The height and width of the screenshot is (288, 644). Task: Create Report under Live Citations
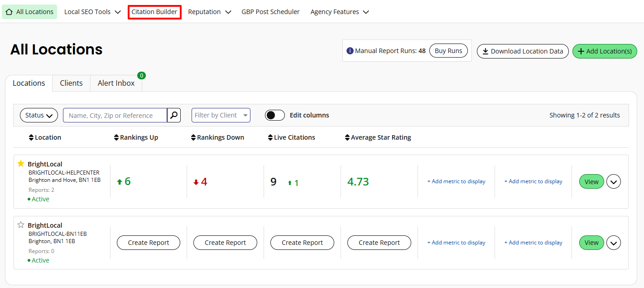coord(302,243)
